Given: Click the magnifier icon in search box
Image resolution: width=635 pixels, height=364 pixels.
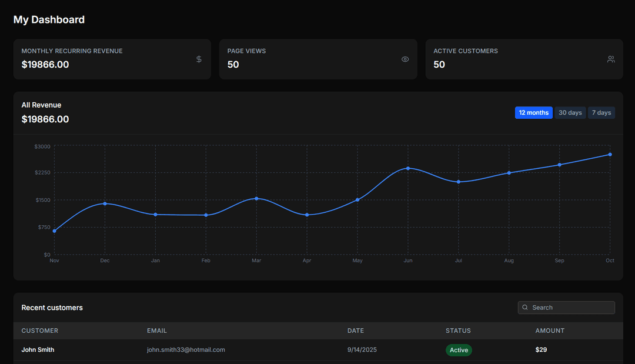Looking at the screenshot, I should tap(525, 308).
